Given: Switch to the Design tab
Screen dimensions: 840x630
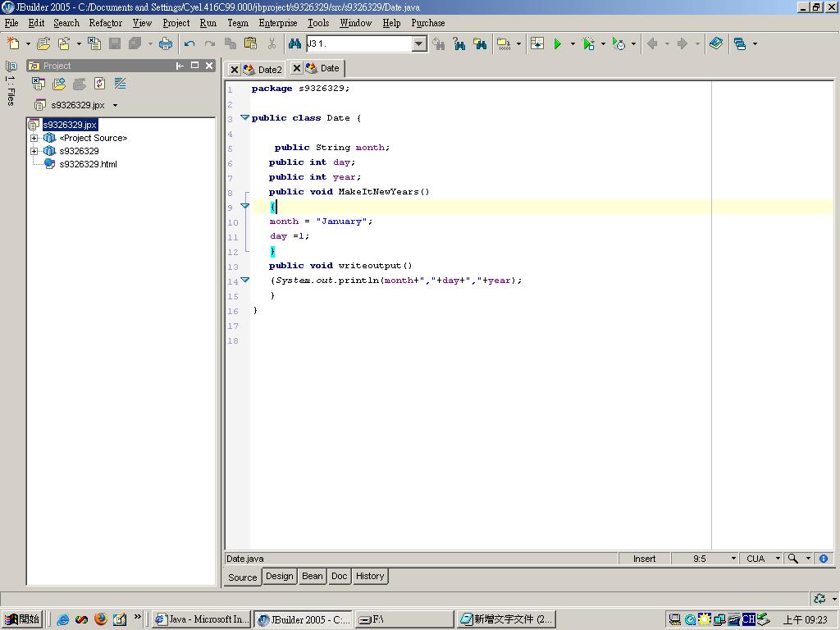Looking at the screenshot, I should pos(280,576).
